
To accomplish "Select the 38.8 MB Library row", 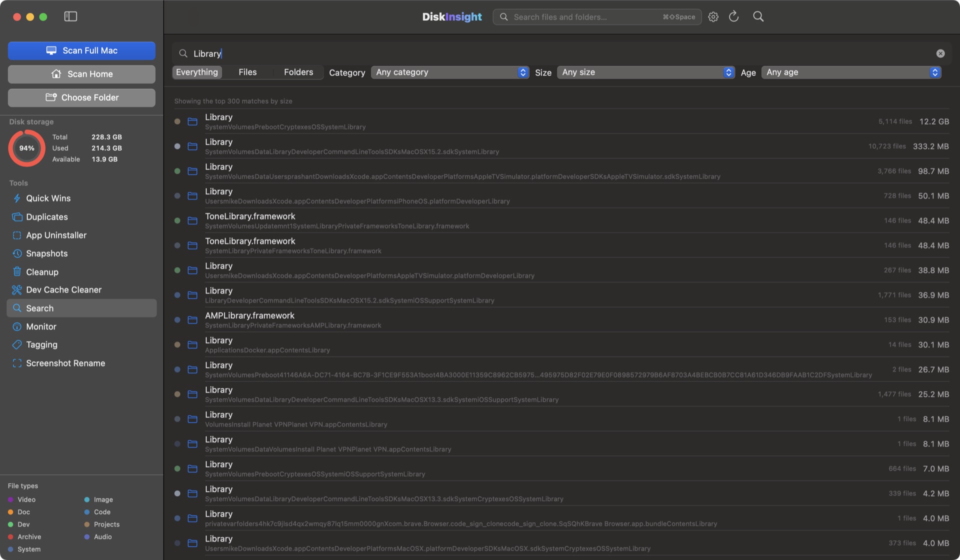I will 561,270.
